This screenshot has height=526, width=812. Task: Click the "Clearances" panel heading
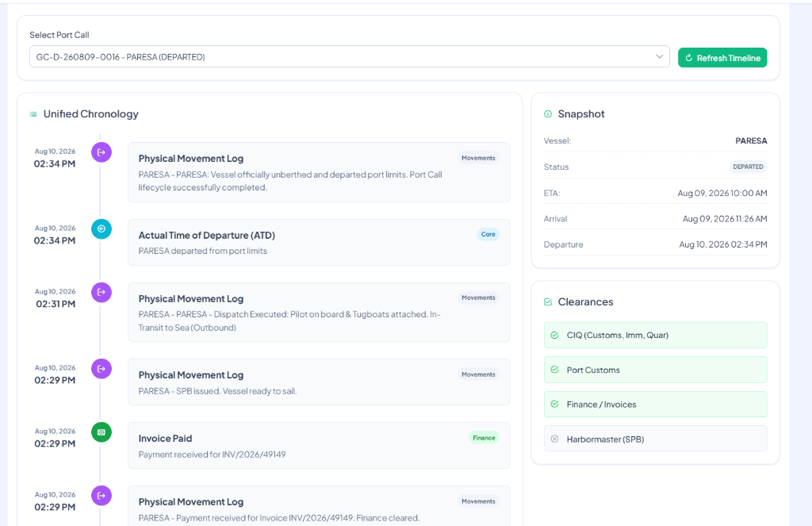pyautogui.click(x=585, y=302)
